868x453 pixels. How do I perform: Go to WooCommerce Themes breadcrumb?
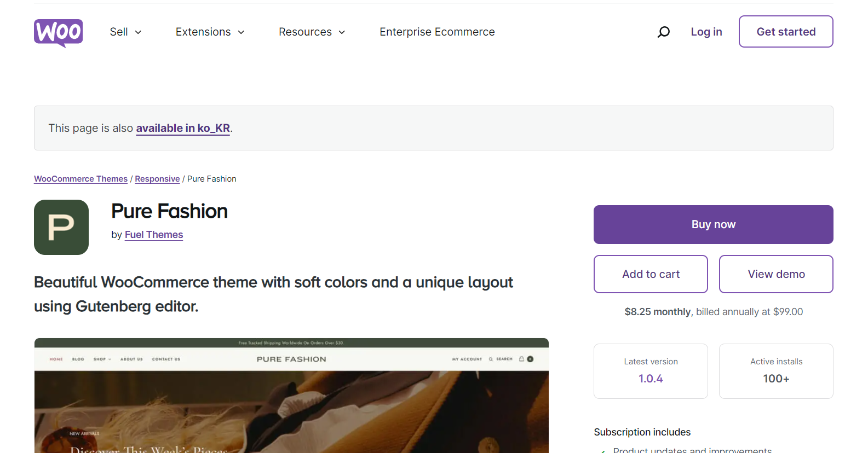pos(81,179)
